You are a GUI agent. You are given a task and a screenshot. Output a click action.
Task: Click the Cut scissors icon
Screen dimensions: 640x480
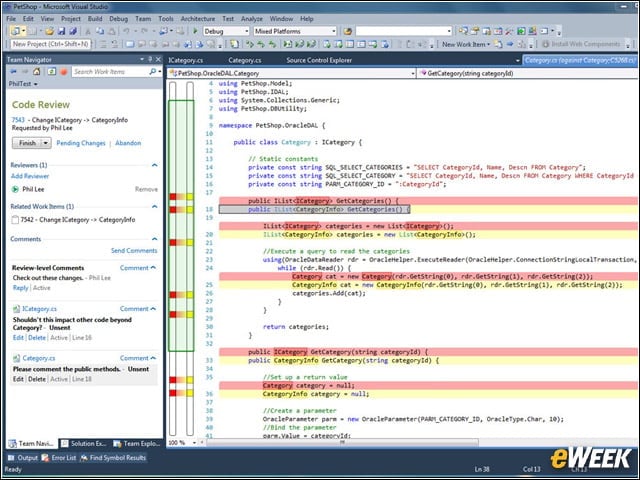click(x=88, y=31)
